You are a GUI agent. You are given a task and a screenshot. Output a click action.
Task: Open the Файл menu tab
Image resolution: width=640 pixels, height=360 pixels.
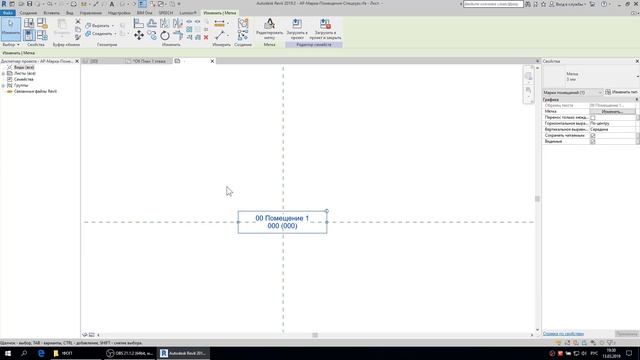point(7,13)
